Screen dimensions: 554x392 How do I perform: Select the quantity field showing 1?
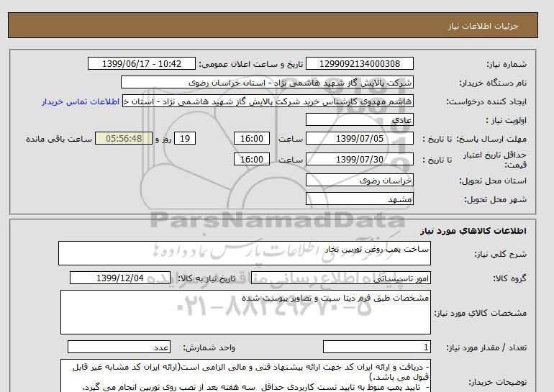click(x=377, y=347)
